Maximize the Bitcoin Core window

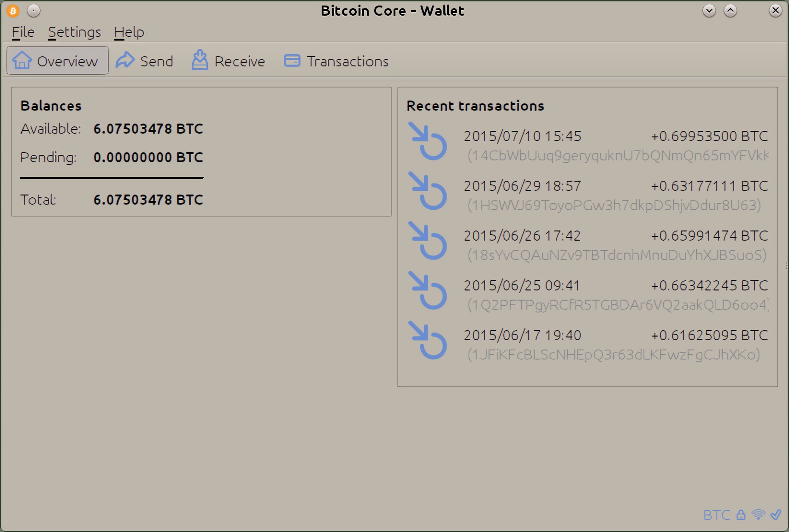tap(730, 11)
